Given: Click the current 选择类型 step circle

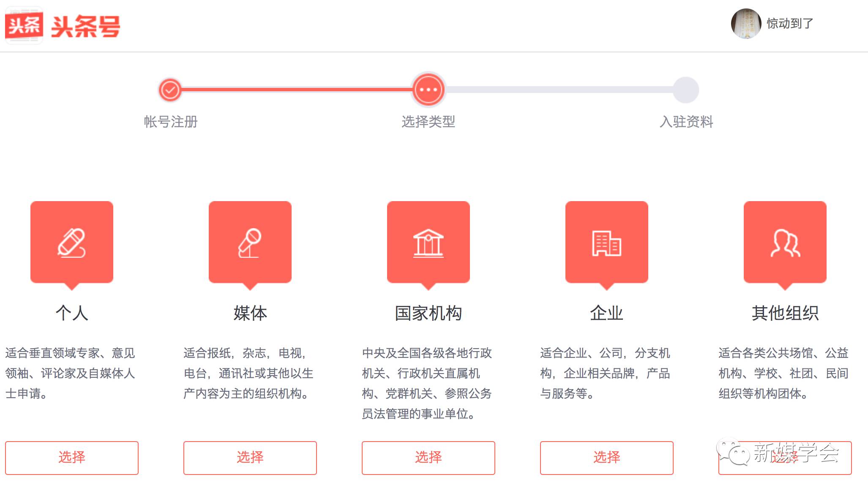Looking at the screenshot, I should click(x=428, y=90).
